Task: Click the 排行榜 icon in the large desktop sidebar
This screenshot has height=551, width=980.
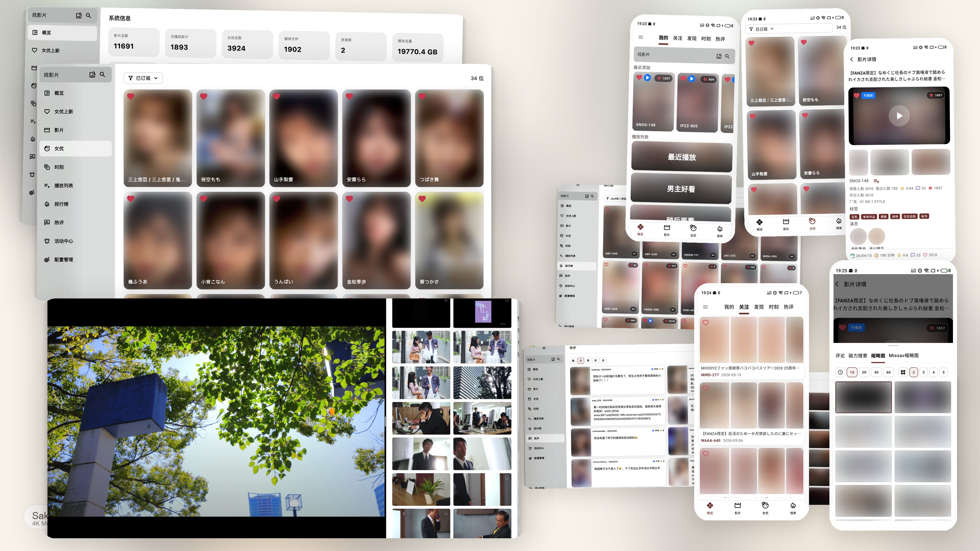Action: coord(47,204)
